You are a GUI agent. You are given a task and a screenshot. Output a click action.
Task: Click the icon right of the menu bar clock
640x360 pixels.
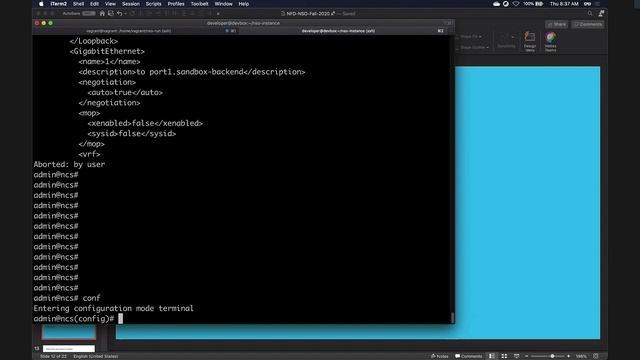click(587, 4)
